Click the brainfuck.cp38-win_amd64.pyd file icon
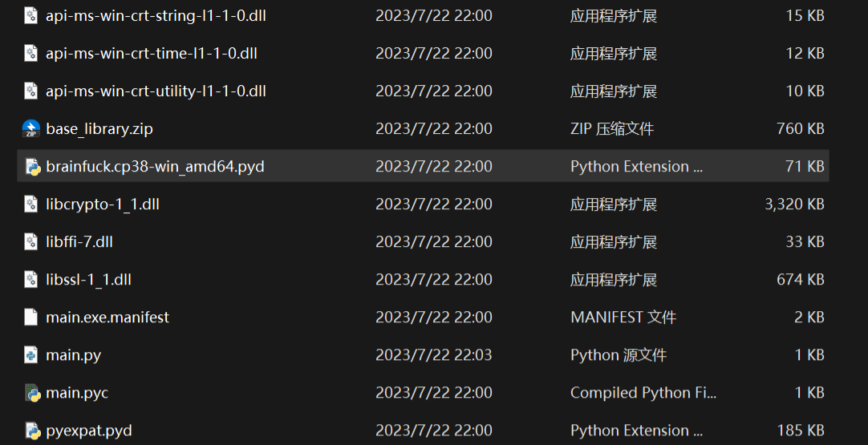868x445 pixels. coord(32,167)
